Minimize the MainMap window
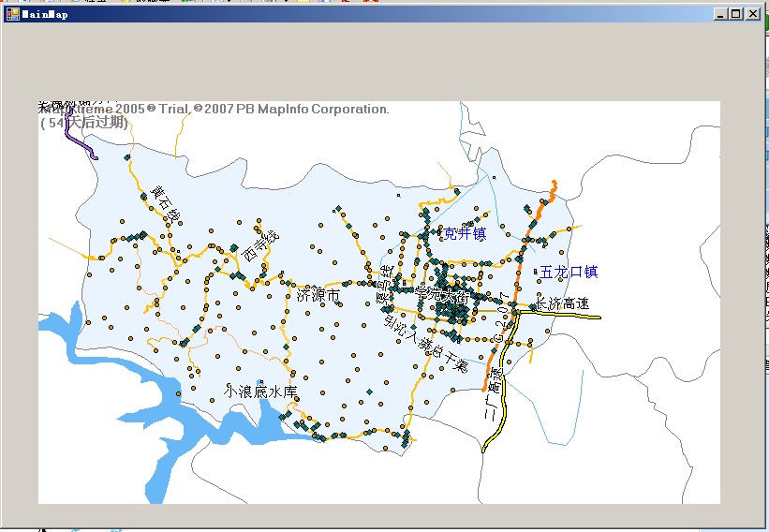The width and height of the screenshot is (769, 532). [719, 14]
